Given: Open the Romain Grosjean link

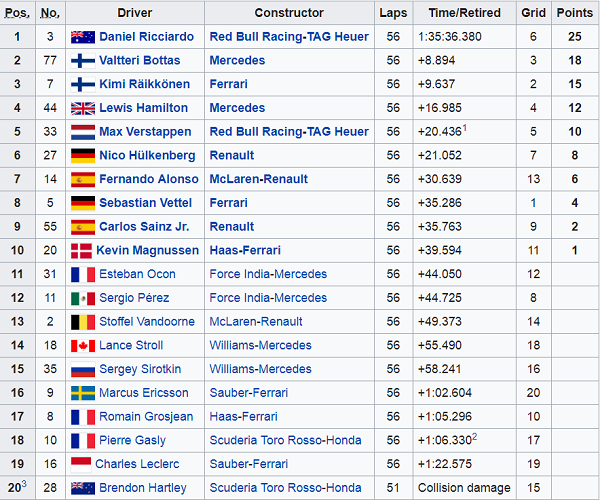Looking at the screenshot, I should point(146,416).
